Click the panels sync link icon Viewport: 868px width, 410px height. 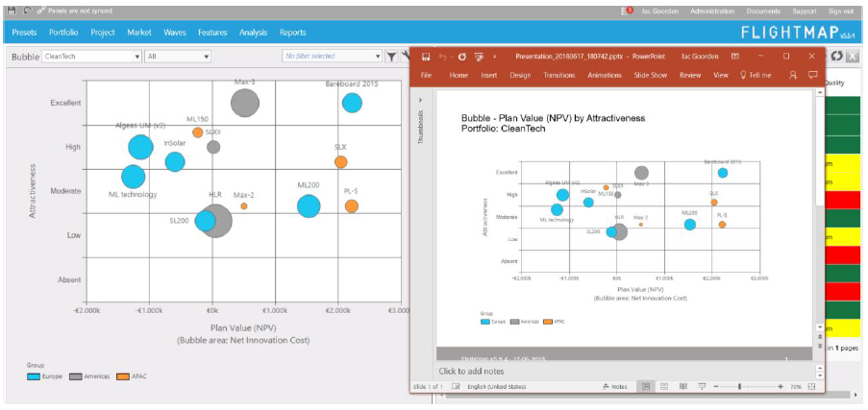click(x=41, y=12)
